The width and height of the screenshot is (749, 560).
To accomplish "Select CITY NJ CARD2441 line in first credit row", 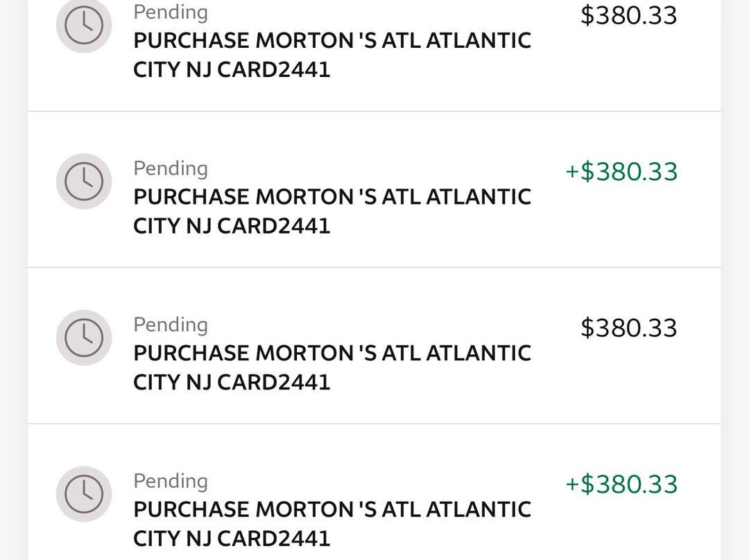I will [x=232, y=226].
